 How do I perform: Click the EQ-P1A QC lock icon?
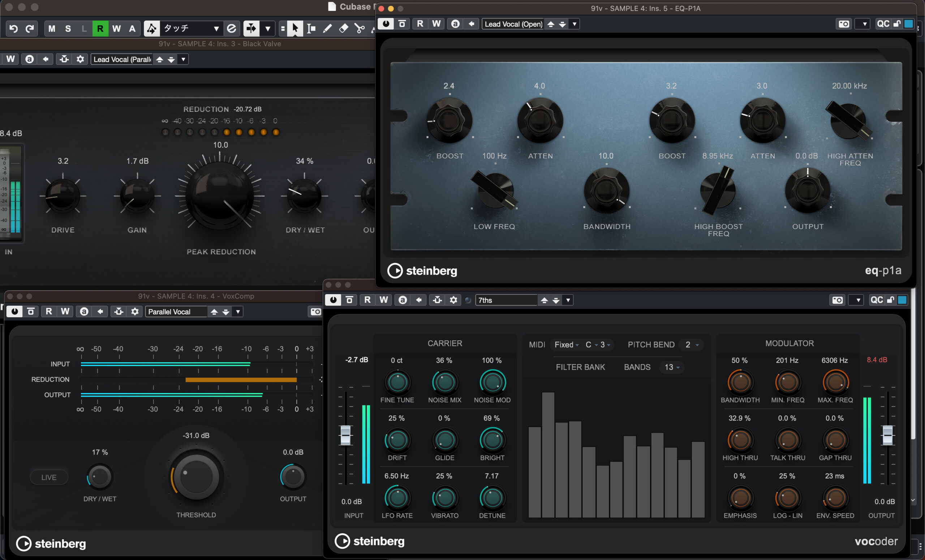click(x=897, y=24)
